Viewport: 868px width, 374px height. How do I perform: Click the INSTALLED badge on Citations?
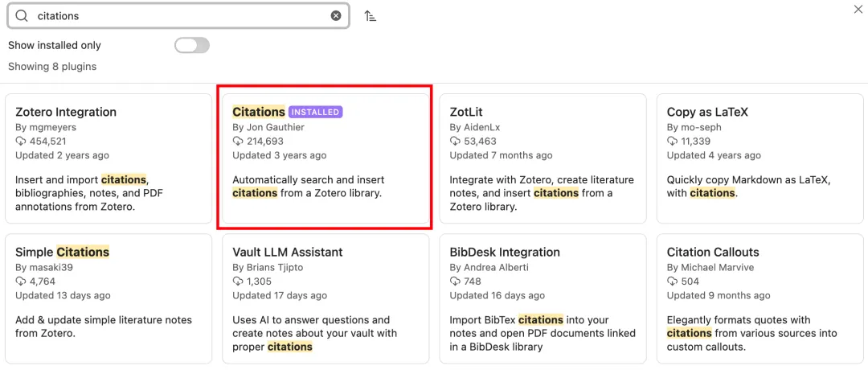click(315, 112)
